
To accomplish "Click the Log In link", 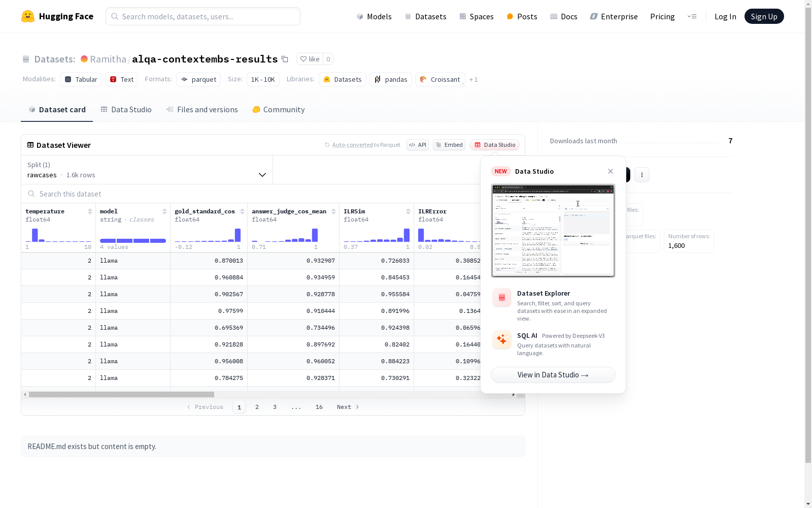I will point(725,16).
